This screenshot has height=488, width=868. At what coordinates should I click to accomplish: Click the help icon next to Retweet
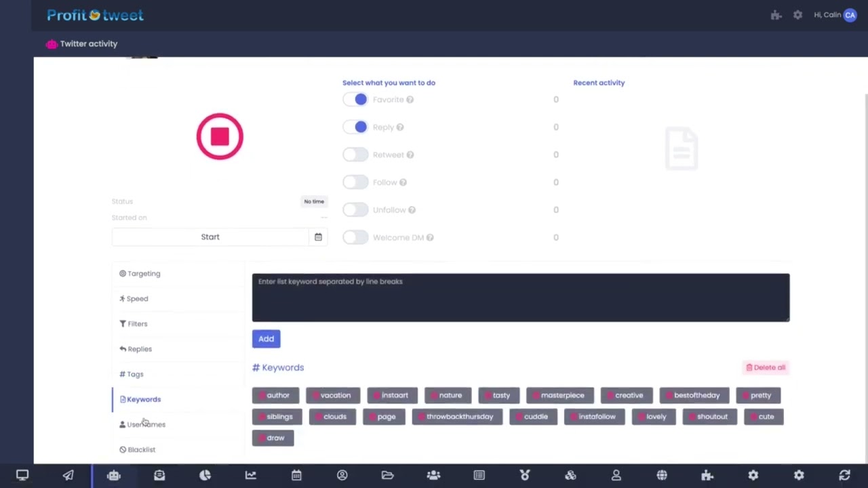coord(410,155)
